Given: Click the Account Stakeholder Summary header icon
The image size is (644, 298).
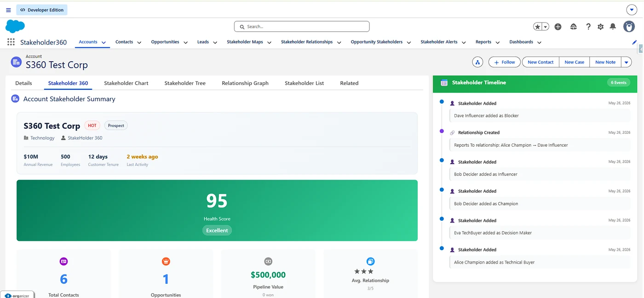Looking at the screenshot, I should [15, 99].
